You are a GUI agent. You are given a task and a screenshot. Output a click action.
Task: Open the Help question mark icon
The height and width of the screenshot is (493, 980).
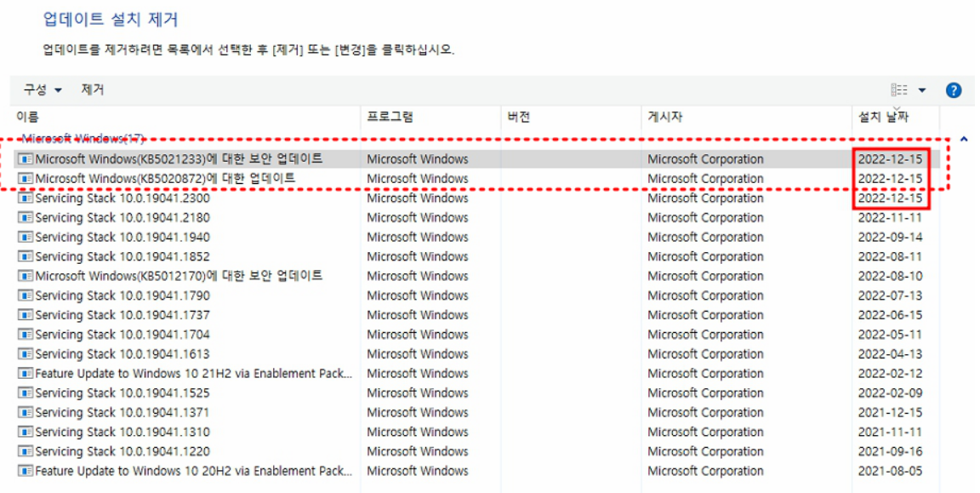coord(953,90)
